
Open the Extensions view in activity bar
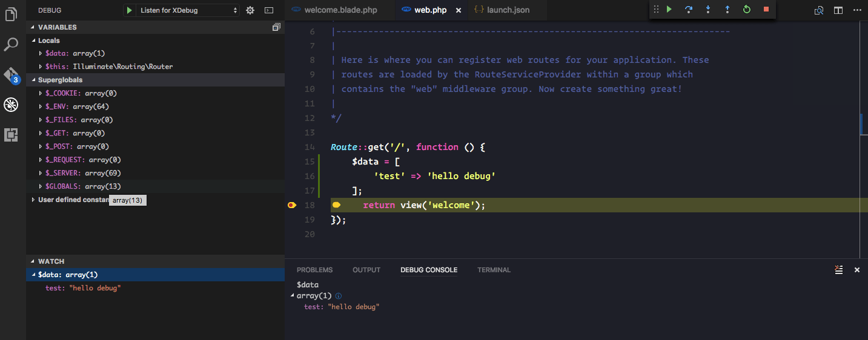[x=11, y=135]
